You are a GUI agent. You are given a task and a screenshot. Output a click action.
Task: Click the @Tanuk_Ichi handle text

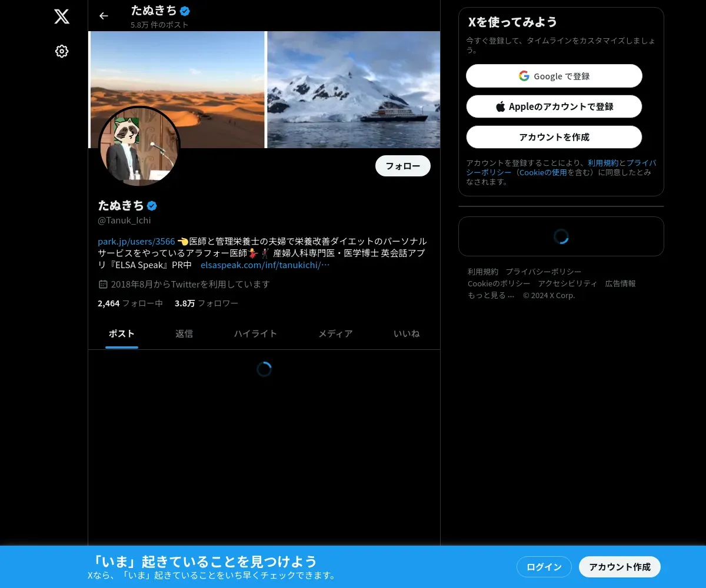(124, 220)
